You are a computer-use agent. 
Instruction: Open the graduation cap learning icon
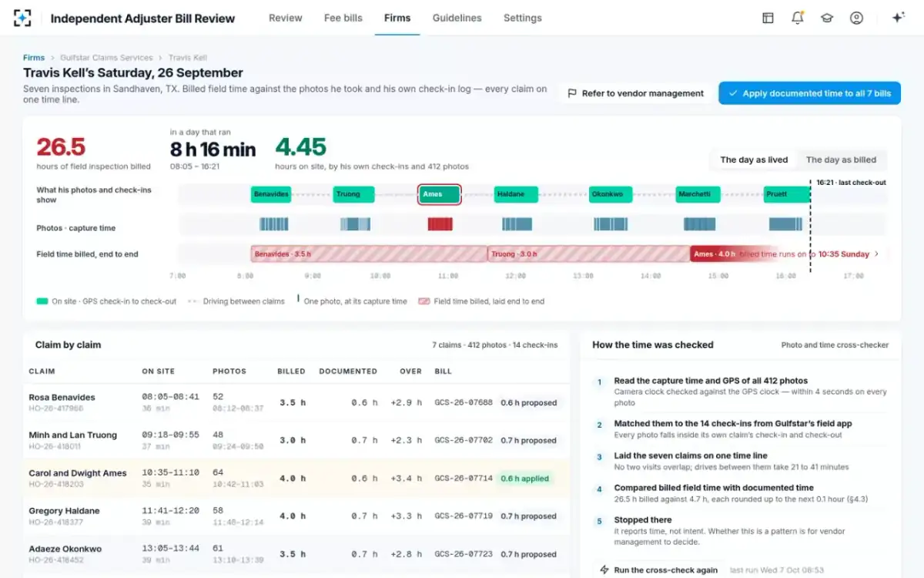827,18
